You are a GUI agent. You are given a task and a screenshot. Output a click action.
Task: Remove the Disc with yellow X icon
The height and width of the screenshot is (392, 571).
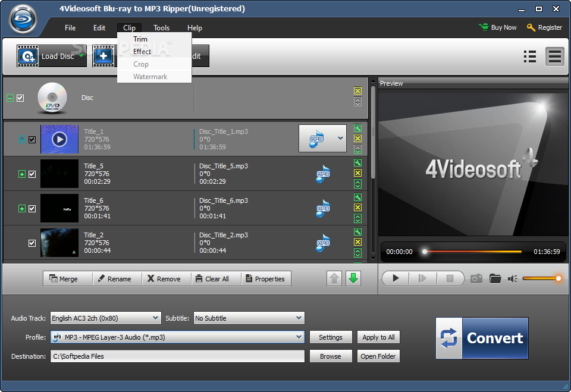click(357, 91)
